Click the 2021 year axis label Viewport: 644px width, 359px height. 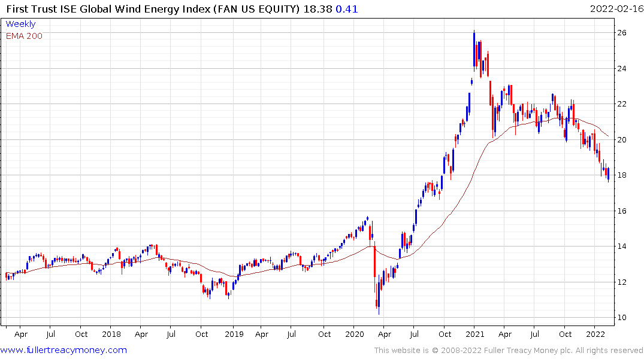(x=475, y=334)
